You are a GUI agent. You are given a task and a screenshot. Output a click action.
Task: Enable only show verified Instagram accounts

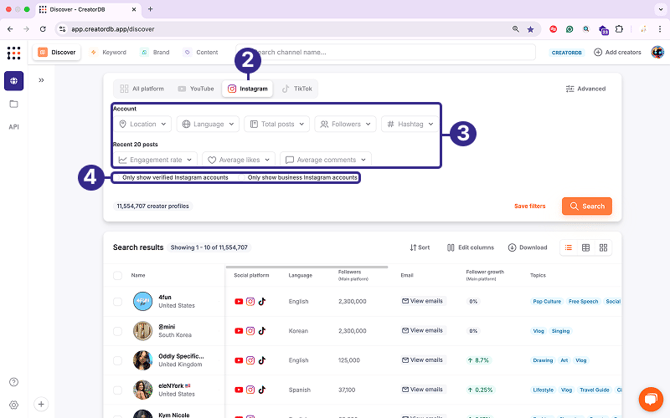pyautogui.click(x=117, y=177)
